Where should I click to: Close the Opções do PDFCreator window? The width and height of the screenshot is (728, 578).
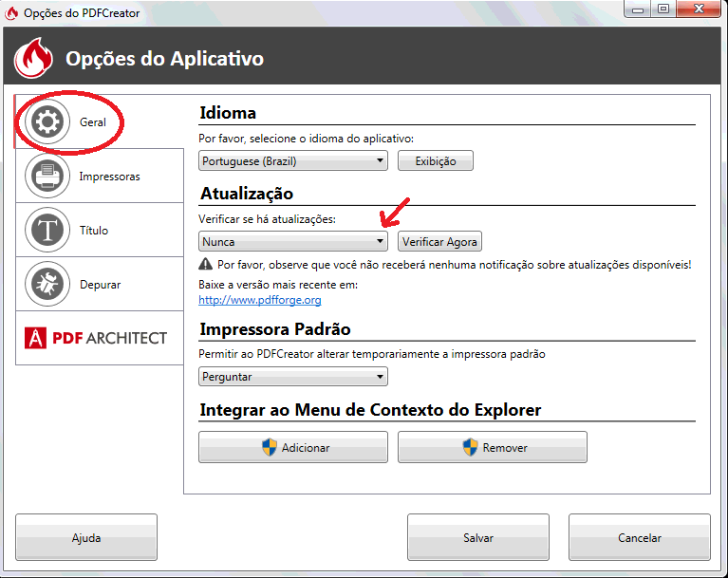[x=699, y=9]
